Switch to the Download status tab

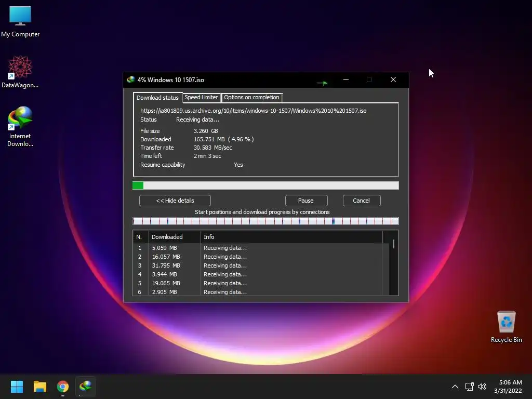tap(157, 98)
